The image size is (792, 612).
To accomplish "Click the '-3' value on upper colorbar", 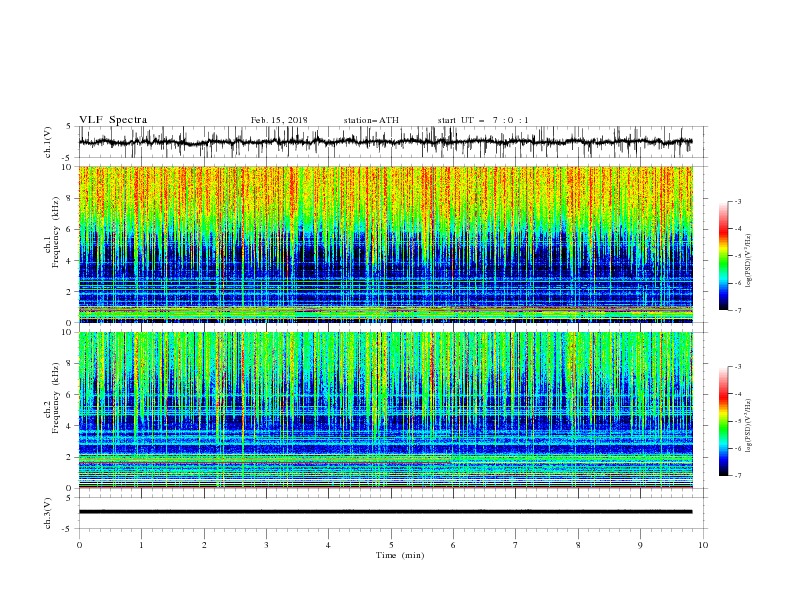I will click(737, 201).
